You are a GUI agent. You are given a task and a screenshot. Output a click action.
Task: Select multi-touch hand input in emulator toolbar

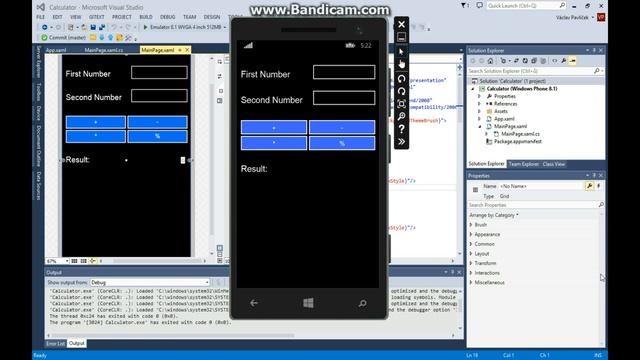point(402,64)
